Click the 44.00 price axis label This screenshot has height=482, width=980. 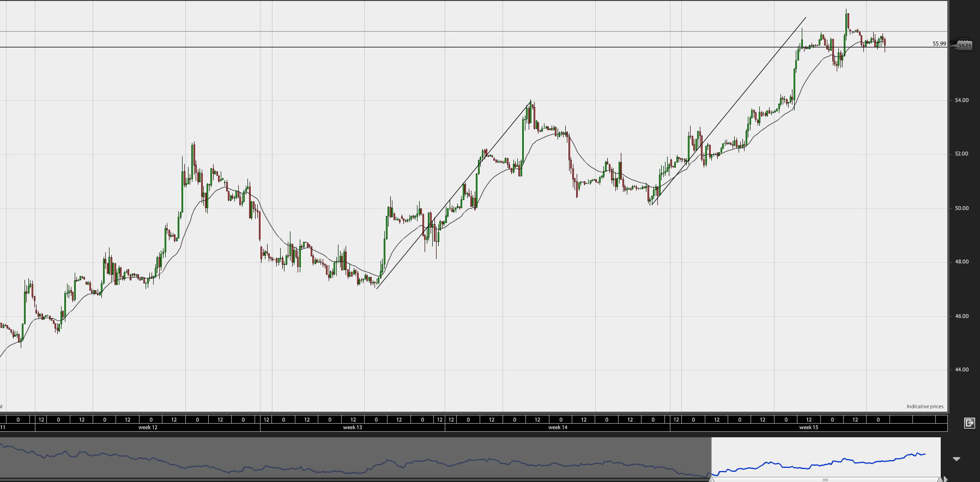961,370
